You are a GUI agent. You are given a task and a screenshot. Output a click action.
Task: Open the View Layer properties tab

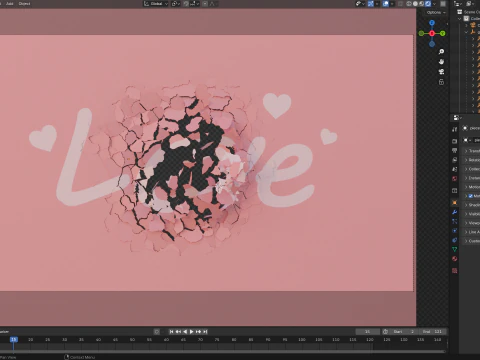[x=455, y=160]
